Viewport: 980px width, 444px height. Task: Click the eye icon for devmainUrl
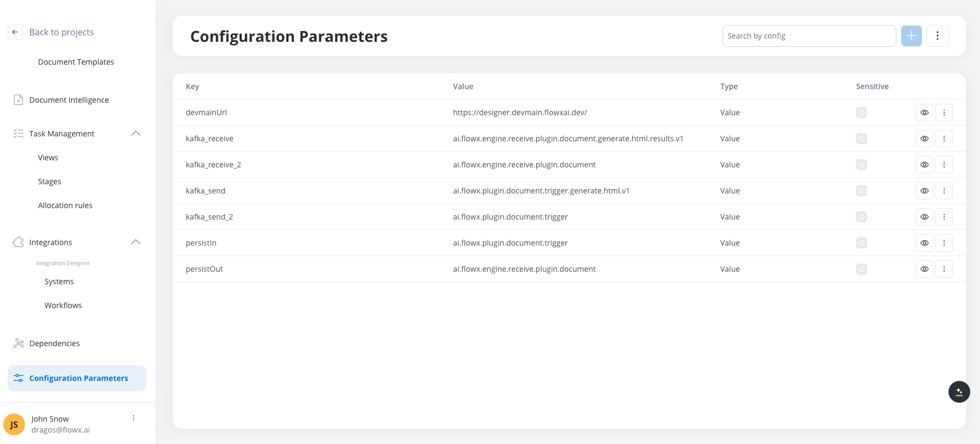click(x=925, y=112)
